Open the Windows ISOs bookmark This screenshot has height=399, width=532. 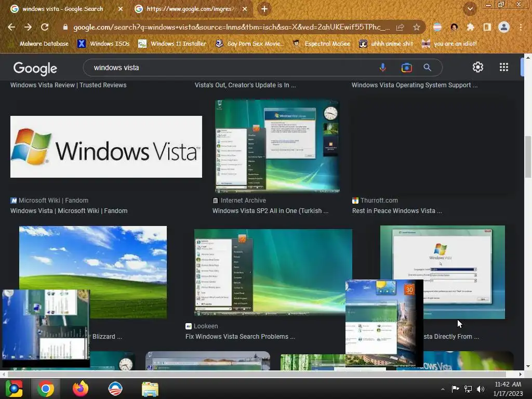coord(103,44)
